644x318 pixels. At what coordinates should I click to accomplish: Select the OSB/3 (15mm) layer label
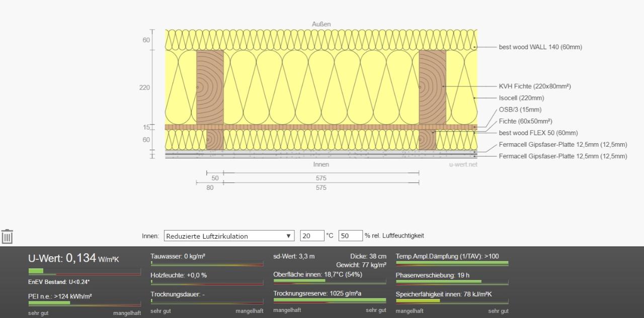(520, 110)
